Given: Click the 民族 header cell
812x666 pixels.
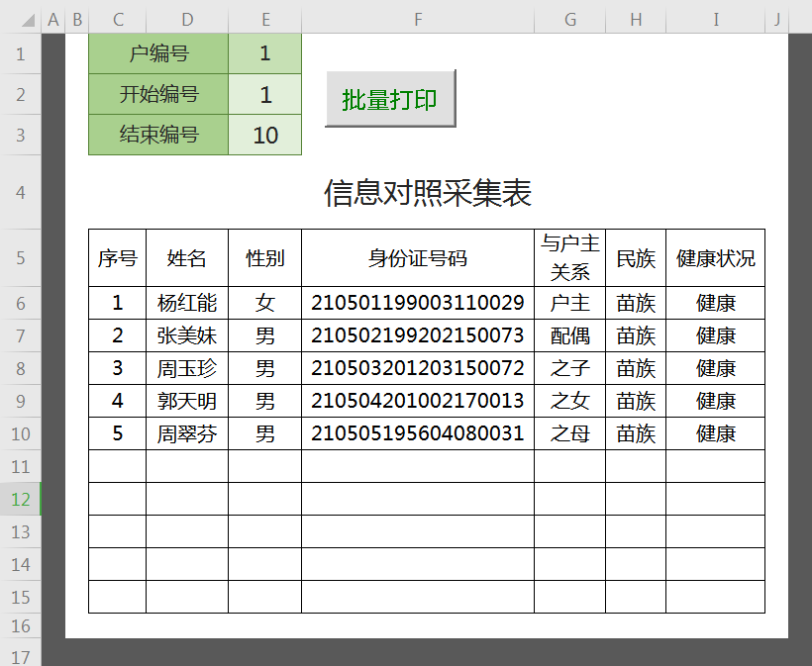Looking at the screenshot, I should [636, 257].
